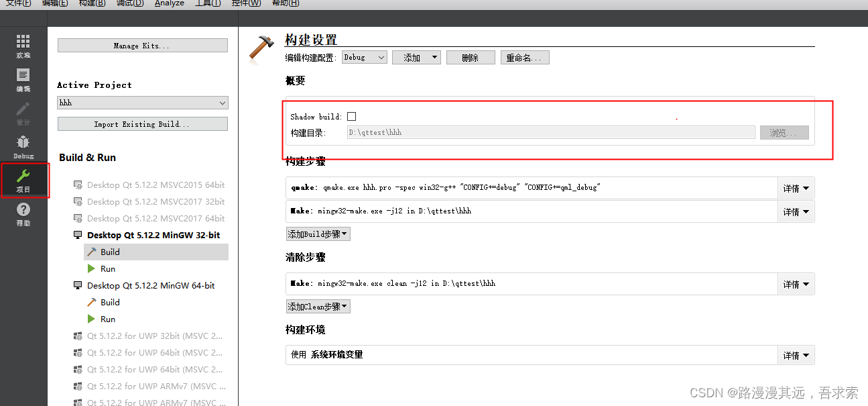Screen dimensions: 868x406
Task: Select Build under MinGW 64-bit kit
Action: [110, 302]
